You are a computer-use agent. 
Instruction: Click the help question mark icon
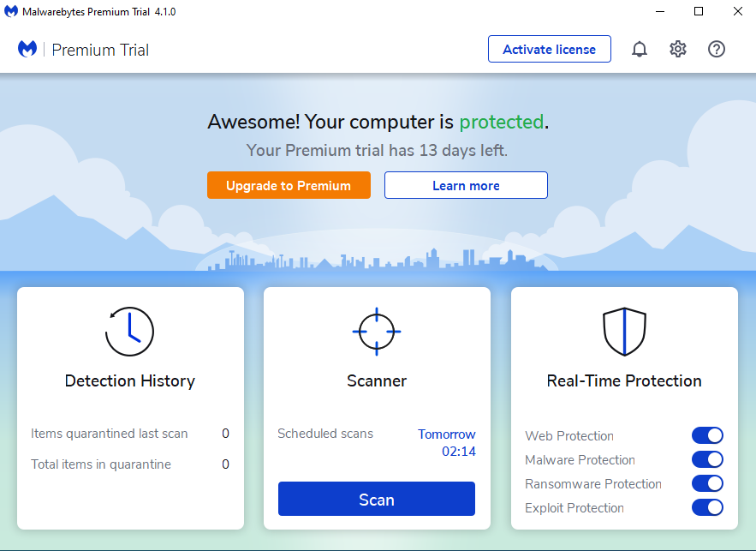point(717,50)
